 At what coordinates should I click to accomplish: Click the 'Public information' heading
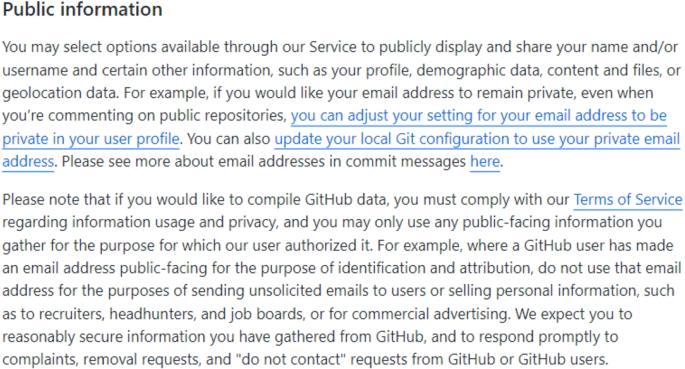point(82,10)
